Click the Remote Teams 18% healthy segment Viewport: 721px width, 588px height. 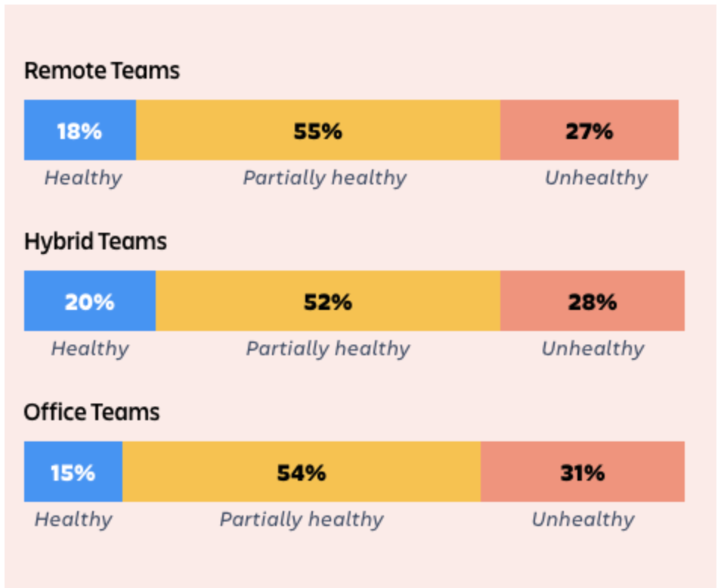click(x=80, y=130)
